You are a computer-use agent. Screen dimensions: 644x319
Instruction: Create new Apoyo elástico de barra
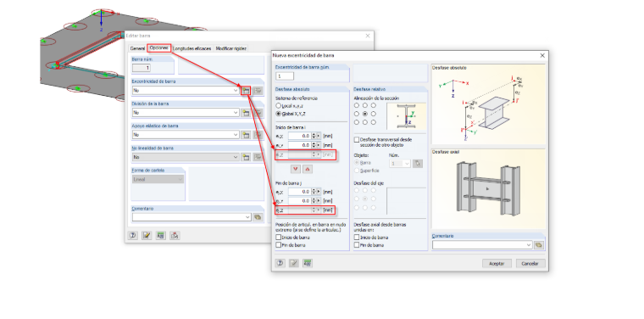click(246, 135)
